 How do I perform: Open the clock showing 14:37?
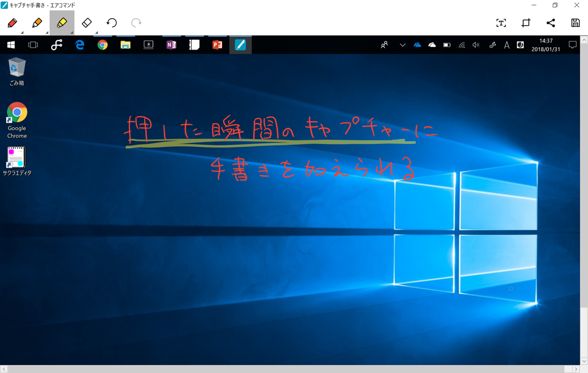point(545,45)
